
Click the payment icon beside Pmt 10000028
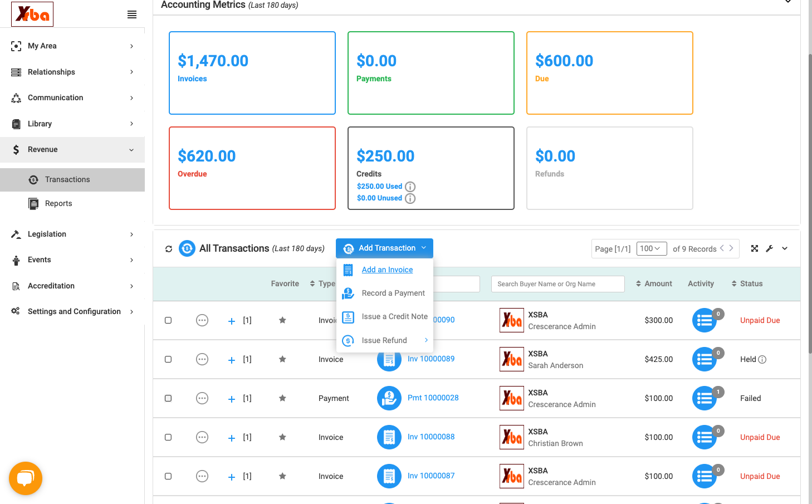pyautogui.click(x=389, y=398)
